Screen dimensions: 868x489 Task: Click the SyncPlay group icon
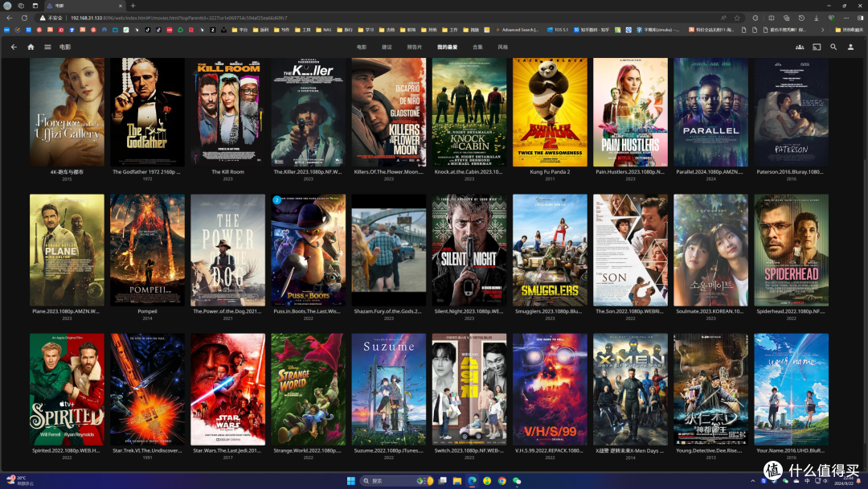coord(800,47)
